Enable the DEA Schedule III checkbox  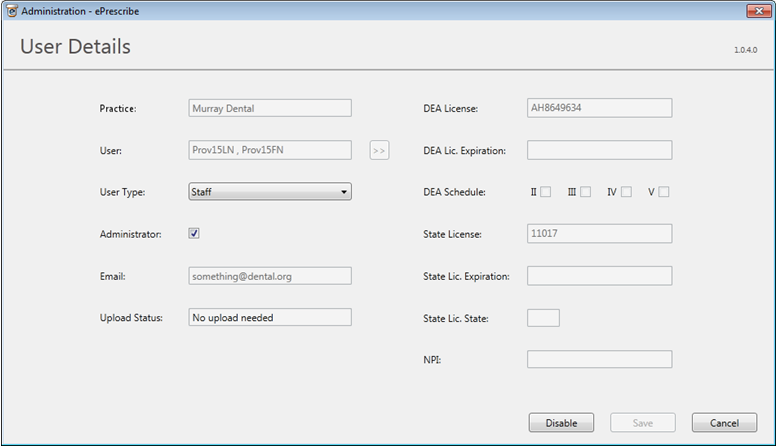tap(585, 192)
